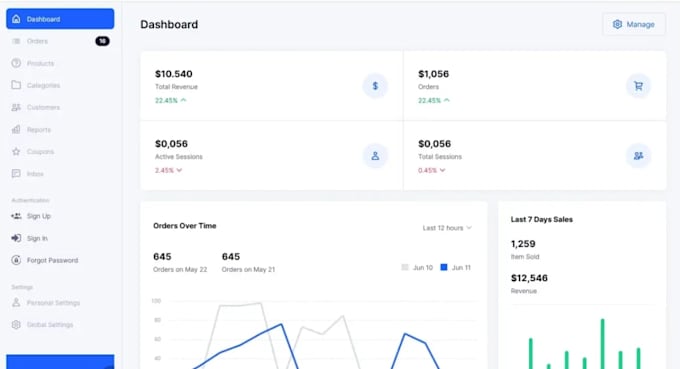Open the Inbox menu item

coord(60,173)
